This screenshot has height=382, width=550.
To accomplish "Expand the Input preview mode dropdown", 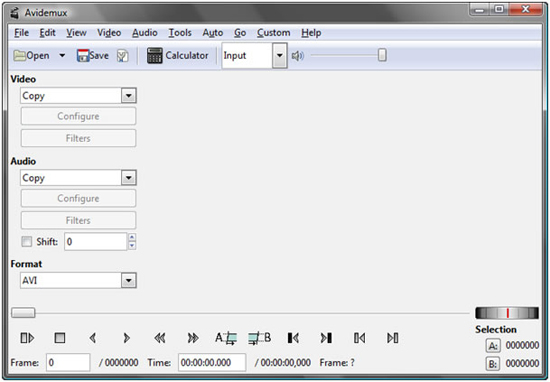I will 280,55.
